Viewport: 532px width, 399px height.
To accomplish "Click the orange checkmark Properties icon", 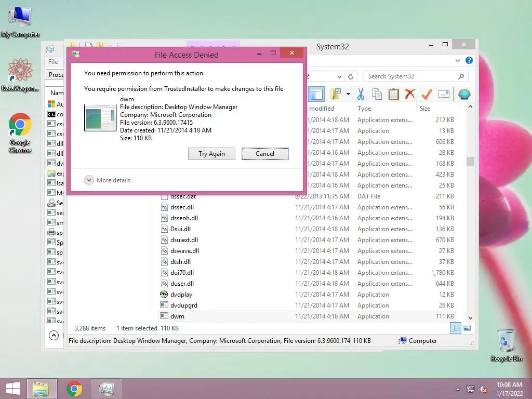I will tap(427, 94).
